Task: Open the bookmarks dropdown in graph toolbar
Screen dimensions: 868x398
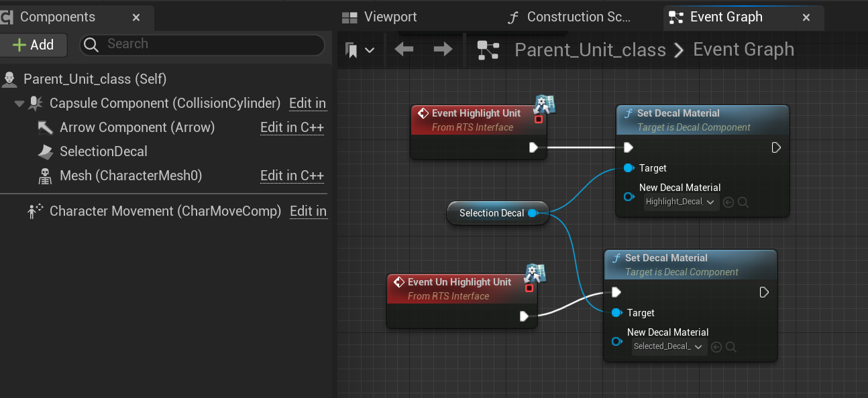Action: [x=360, y=50]
